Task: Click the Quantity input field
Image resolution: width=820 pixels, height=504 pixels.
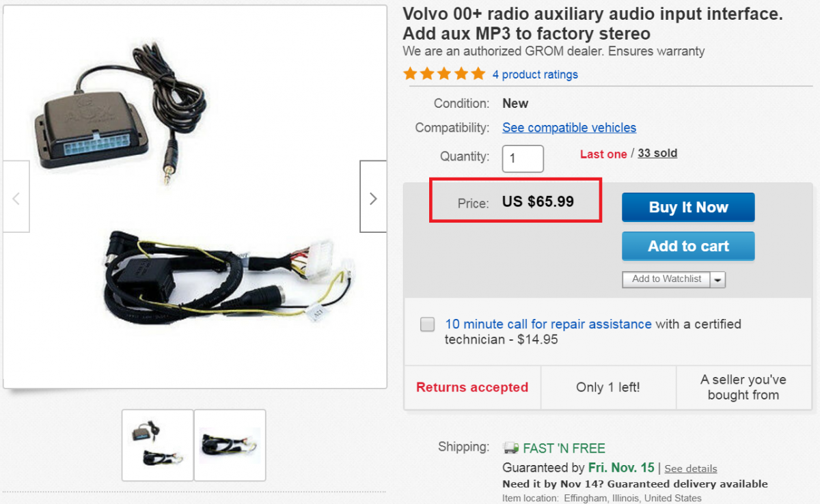Action: (x=523, y=159)
